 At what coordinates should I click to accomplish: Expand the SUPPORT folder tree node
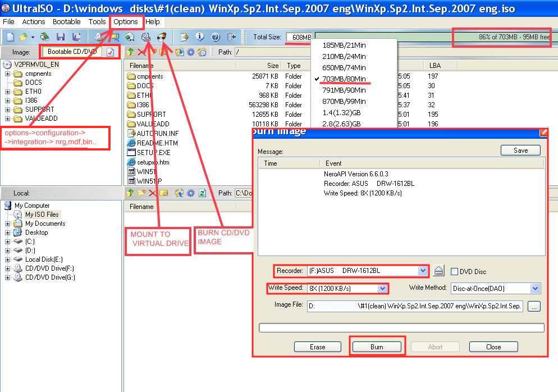[x=7, y=110]
